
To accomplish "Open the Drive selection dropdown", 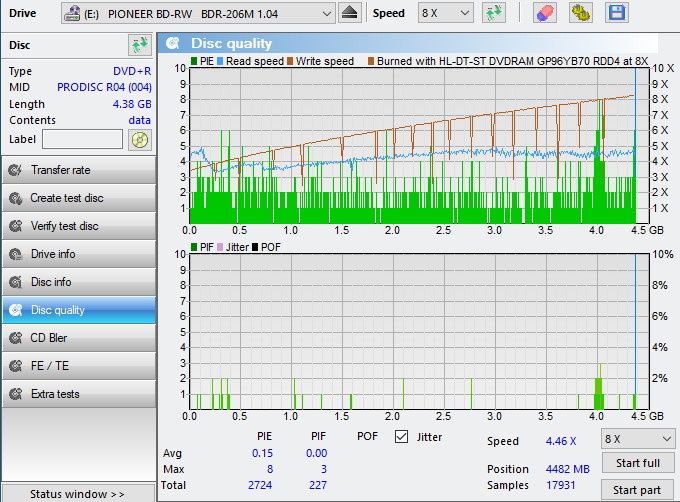I will pyautogui.click(x=198, y=13).
